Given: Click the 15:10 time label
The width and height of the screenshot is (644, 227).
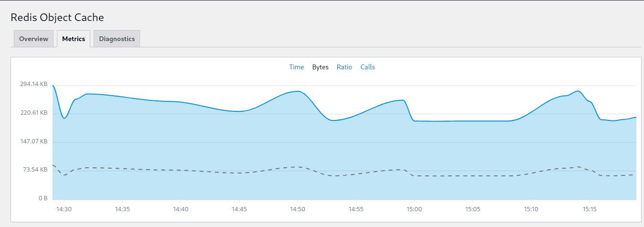Looking at the screenshot, I should [530, 209].
